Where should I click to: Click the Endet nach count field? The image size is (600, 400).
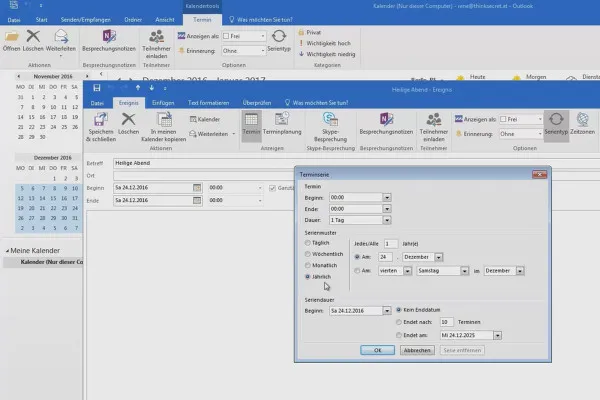click(447, 322)
